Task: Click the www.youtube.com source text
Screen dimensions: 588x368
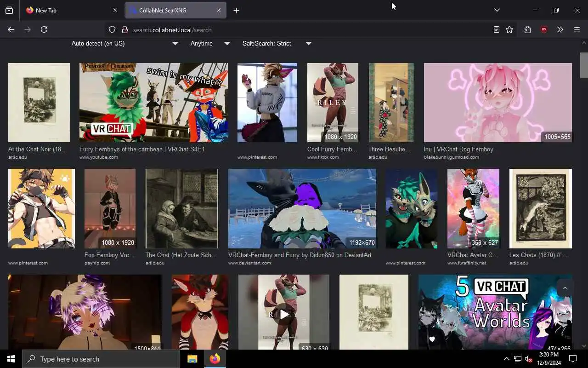Action: point(99,157)
